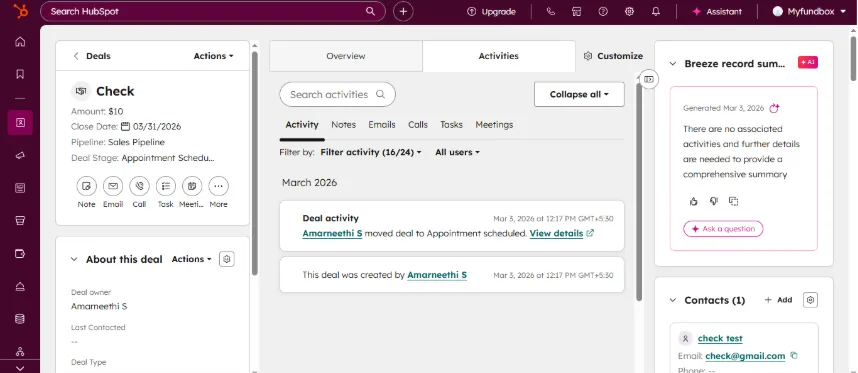
Task: Click the Upgrade button
Action: (x=491, y=11)
